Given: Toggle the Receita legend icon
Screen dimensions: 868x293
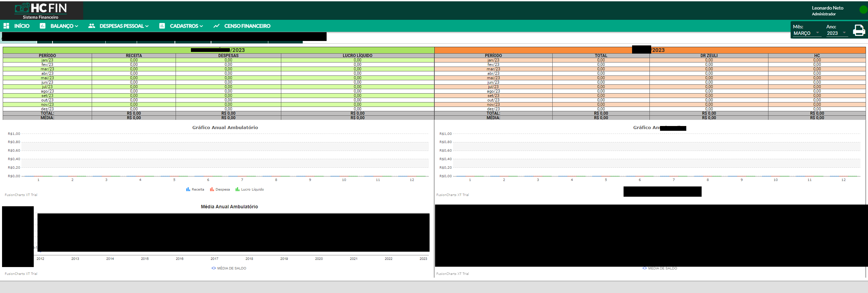Looking at the screenshot, I should (x=188, y=189).
